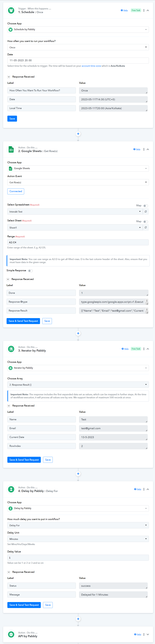Open the Delay Unit dropdown showing Minutes
The image size is (155, 644).
pos(78,539)
